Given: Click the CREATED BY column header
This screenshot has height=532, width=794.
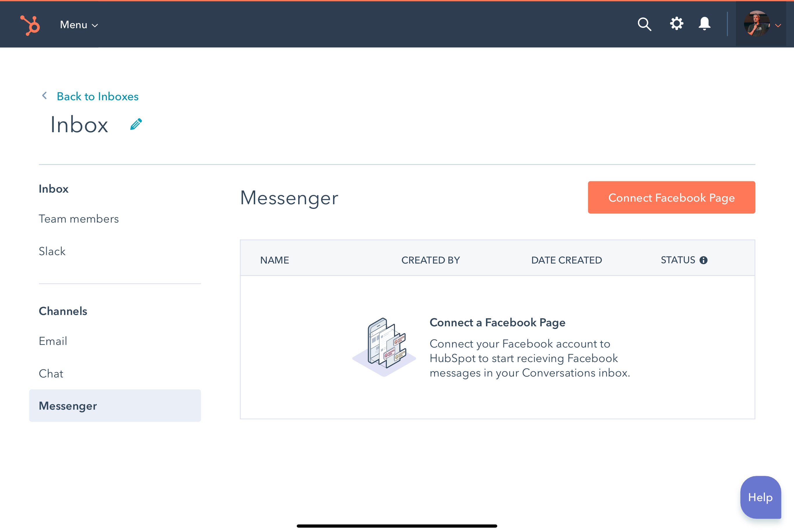Looking at the screenshot, I should click(x=431, y=260).
